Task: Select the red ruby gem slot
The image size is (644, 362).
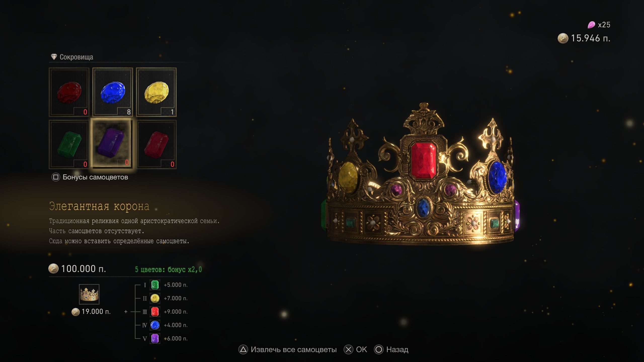Action: point(69,92)
